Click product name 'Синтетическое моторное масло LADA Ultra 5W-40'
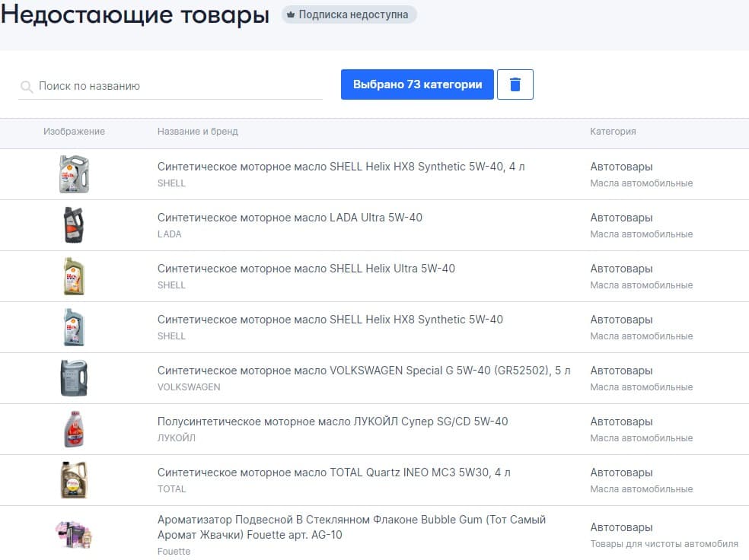The width and height of the screenshot is (749, 560). pos(290,218)
